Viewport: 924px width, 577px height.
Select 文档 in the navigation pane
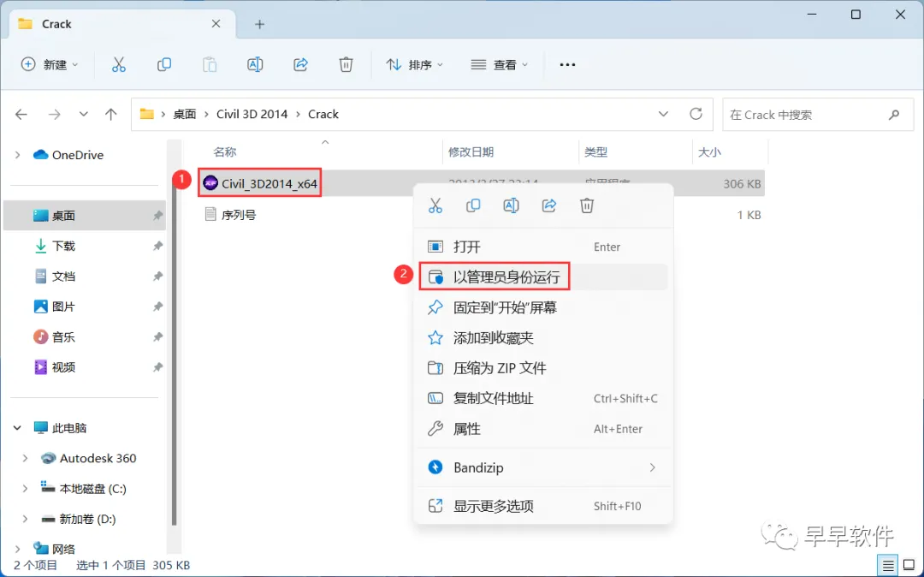pos(84,277)
